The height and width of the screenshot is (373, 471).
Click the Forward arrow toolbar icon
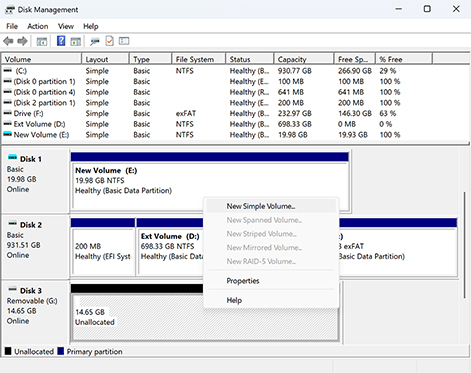click(22, 41)
